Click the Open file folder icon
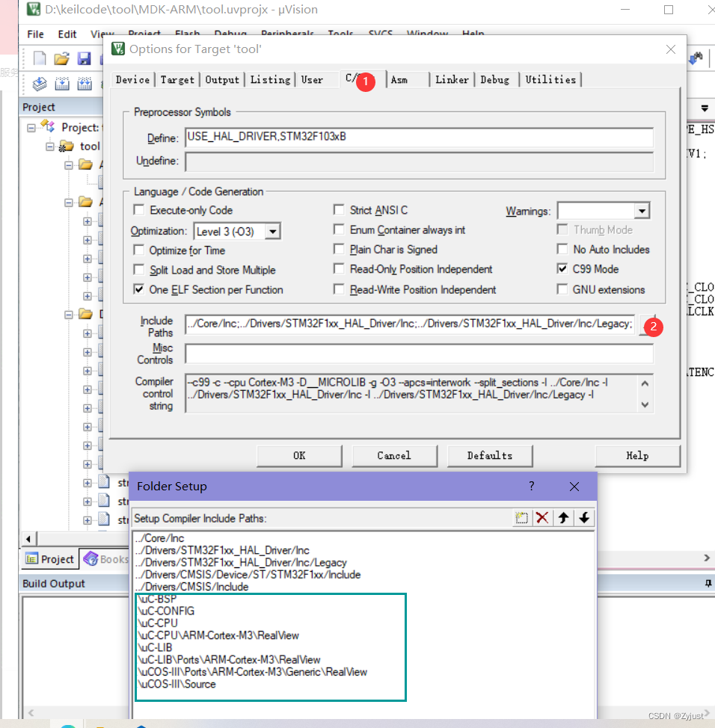Screen dimensions: 715x728 click(61, 58)
